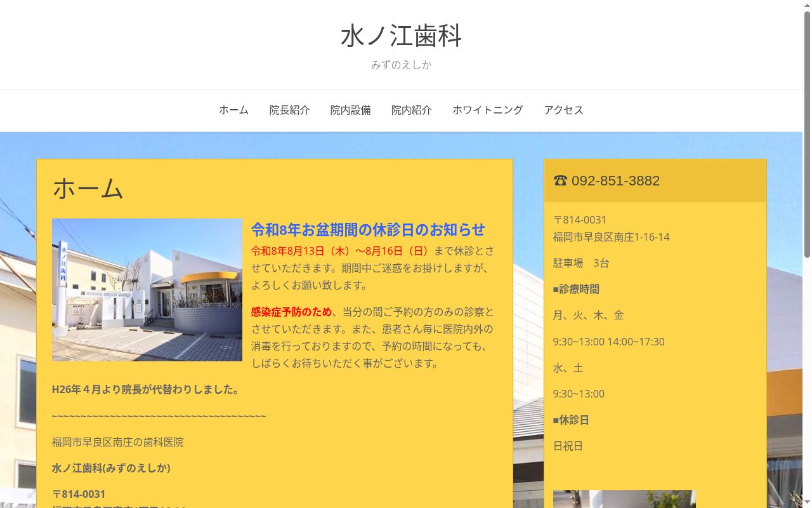Screen dimensions: 812x508
Task: Click the red text 感染症予防のため
Action: [x=291, y=312]
